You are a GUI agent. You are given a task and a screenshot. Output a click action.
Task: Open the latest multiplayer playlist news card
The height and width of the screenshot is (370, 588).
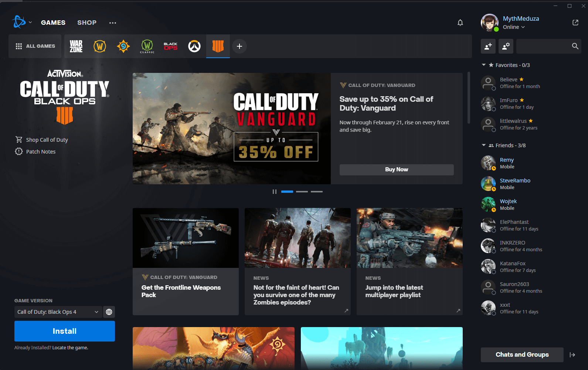point(409,262)
